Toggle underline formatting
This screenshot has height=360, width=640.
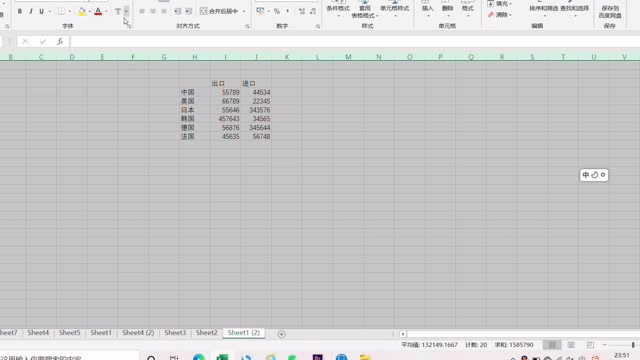coord(41,11)
